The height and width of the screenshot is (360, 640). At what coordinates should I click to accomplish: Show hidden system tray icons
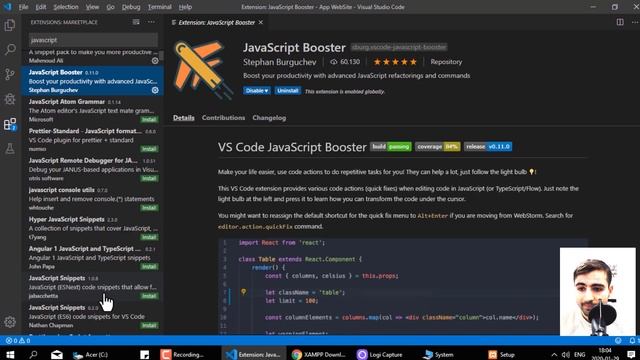554,354
